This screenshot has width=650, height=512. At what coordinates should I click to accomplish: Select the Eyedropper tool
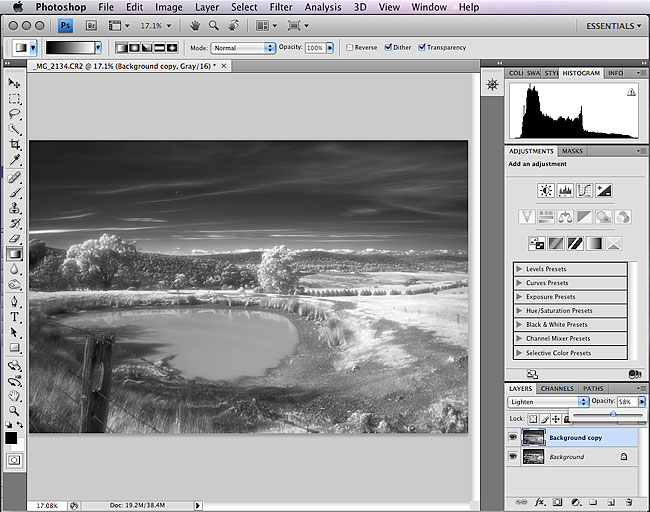point(15,160)
